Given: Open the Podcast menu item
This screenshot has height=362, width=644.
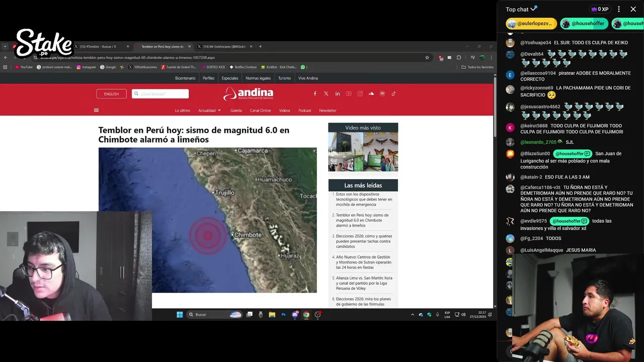Looking at the screenshot, I should click(x=304, y=111).
